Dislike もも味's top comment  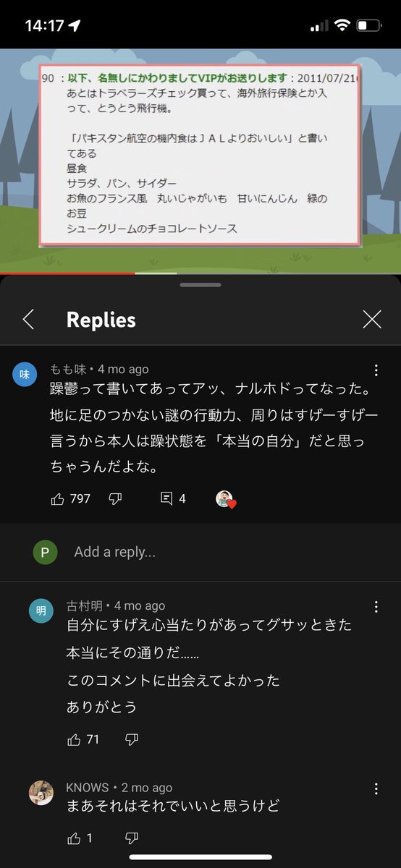(x=114, y=498)
